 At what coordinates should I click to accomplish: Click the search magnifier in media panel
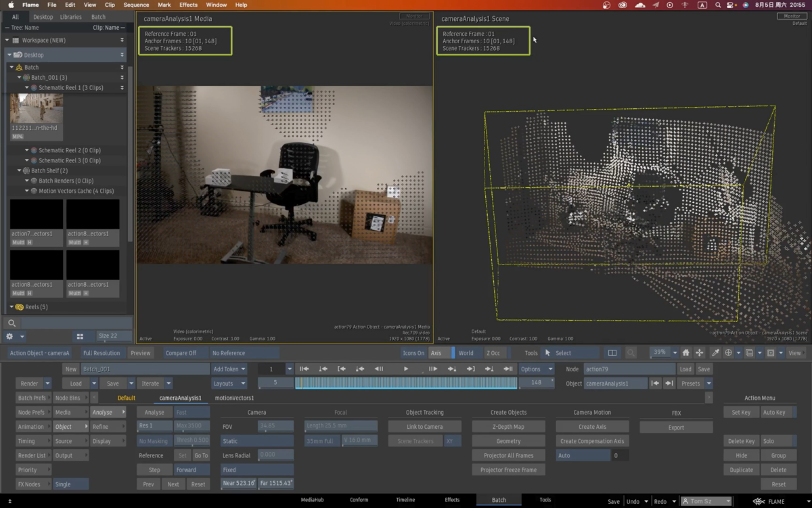12,323
